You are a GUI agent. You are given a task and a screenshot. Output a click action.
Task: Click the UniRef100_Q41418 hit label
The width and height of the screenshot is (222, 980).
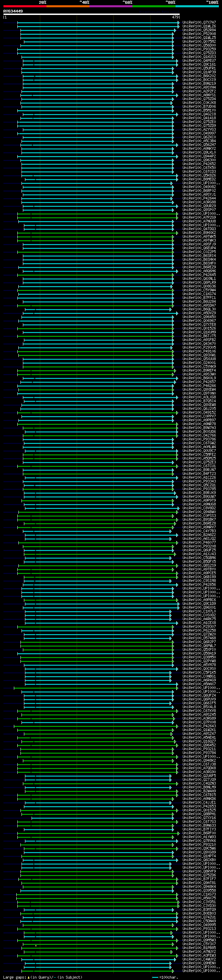click(199, 118)
